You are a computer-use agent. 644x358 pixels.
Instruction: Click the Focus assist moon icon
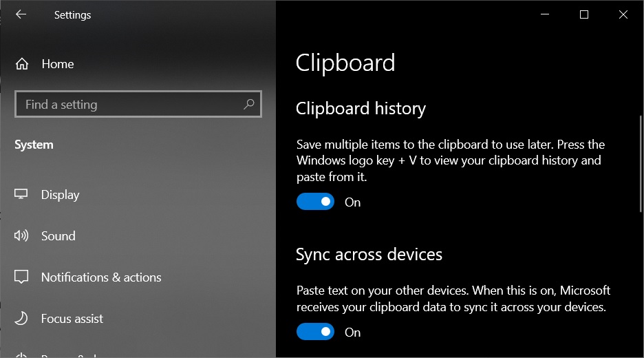(21, 319)
